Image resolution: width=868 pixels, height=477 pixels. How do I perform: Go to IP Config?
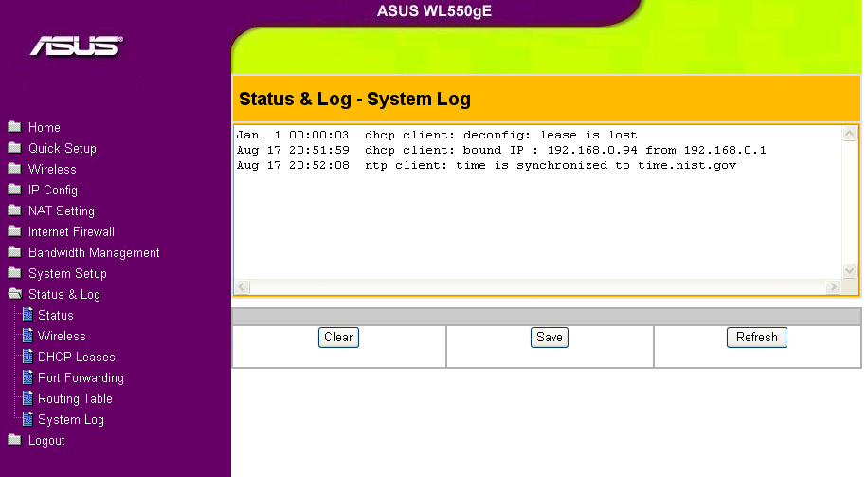coord(53,190)
